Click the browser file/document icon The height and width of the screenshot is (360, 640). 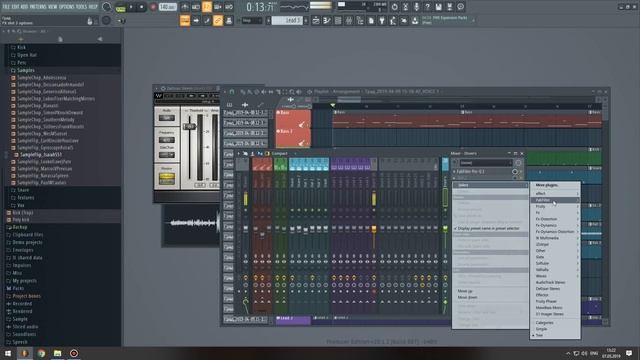click(60, 39)
